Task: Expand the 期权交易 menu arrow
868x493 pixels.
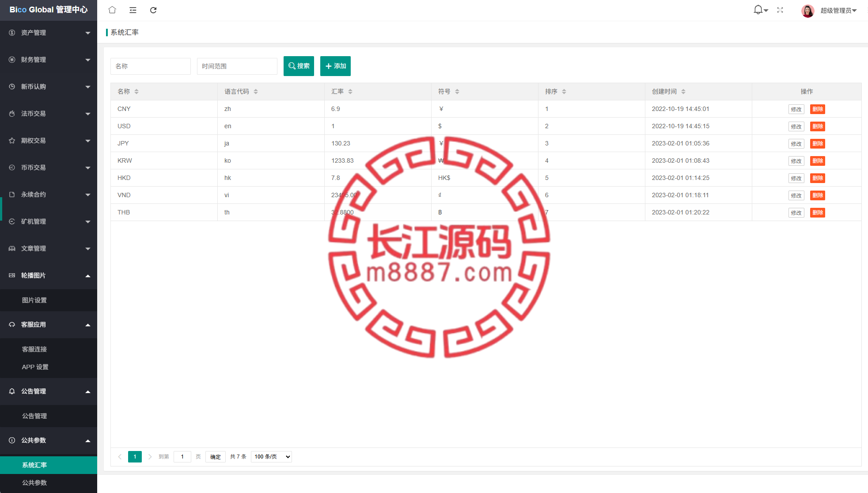Action: click(88, 141)
